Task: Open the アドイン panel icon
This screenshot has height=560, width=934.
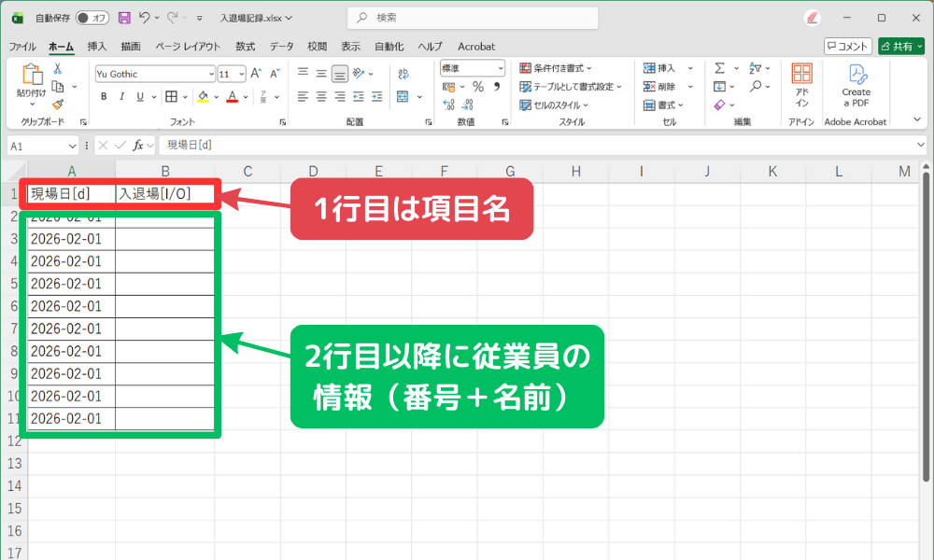Action: pyautogui.click(x=801, y=75)
